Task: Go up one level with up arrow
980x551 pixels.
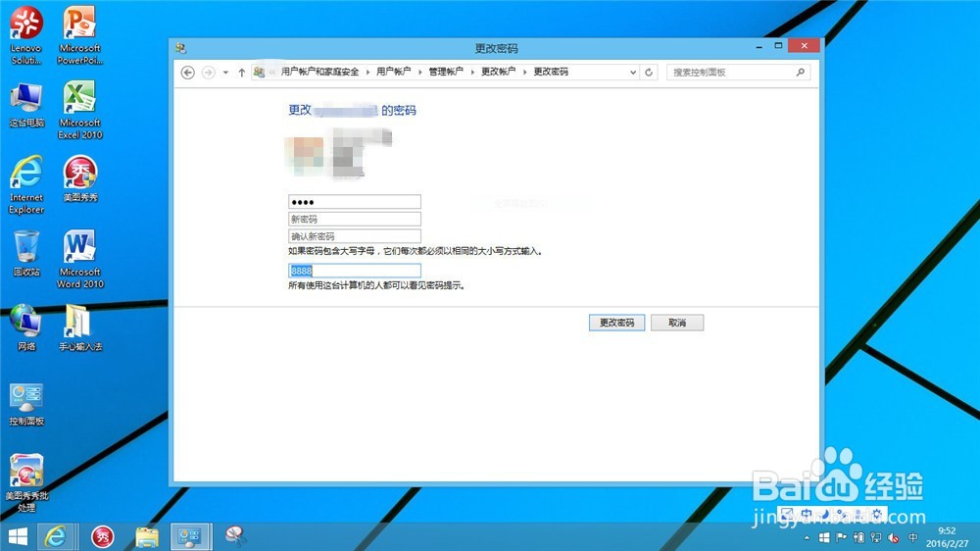Action: (241, 73)
